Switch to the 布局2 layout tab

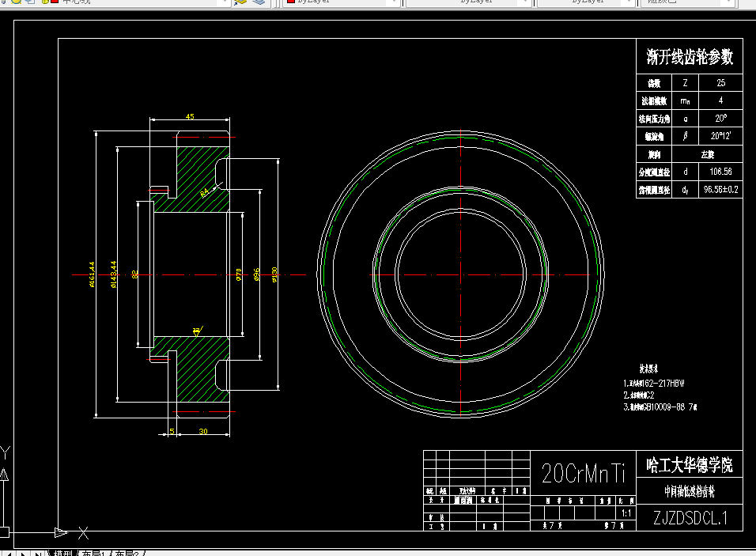pyautogui.click(x=127, y=553)
